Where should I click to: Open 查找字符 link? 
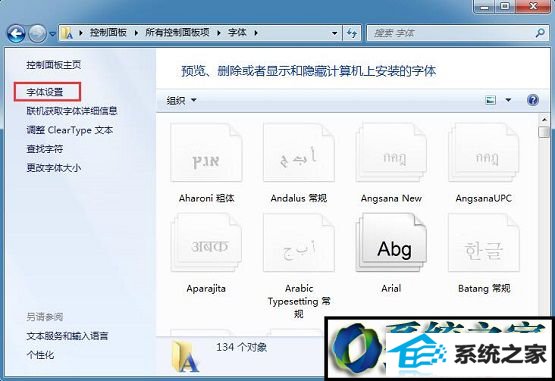tap(45, 149)
